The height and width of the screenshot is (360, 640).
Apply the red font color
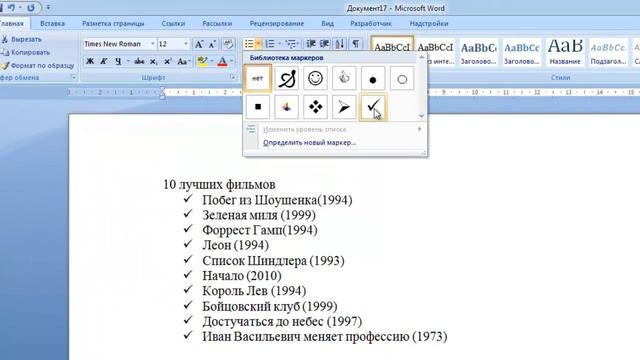coord(222,61)
